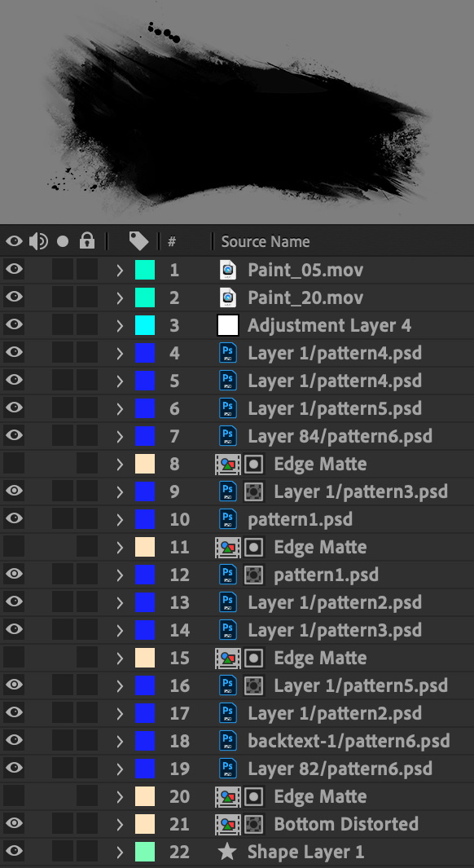Screen dimensions: 474x868
Task: Expand the Bottom Distorted layer twirl arrow
Action: coord(120,824)
